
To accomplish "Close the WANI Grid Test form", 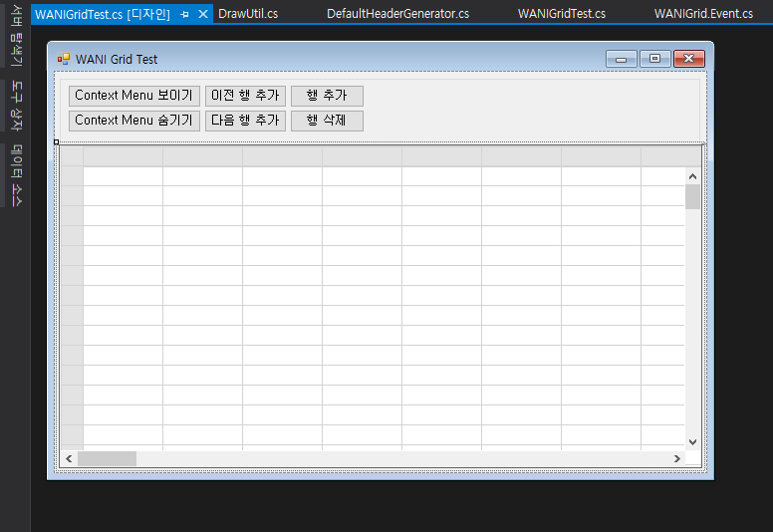I will (x=688, y=59).
